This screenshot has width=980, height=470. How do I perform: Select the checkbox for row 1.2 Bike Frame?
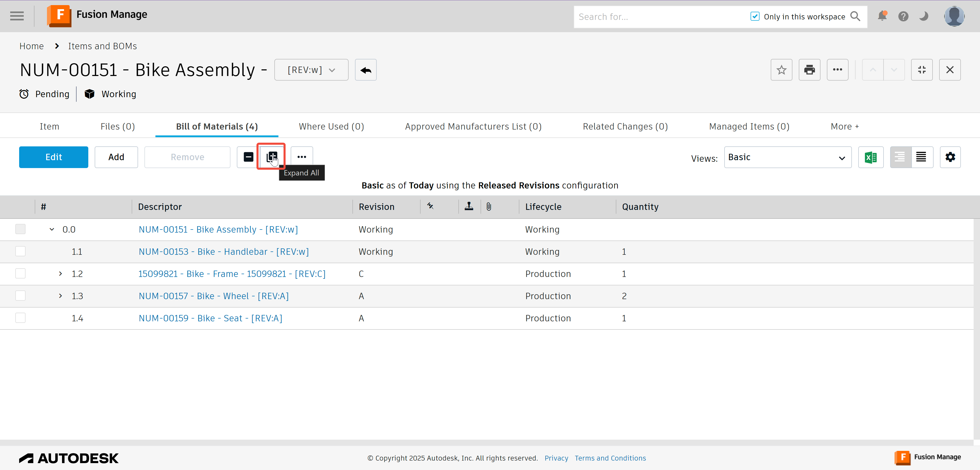click(20, 273)
